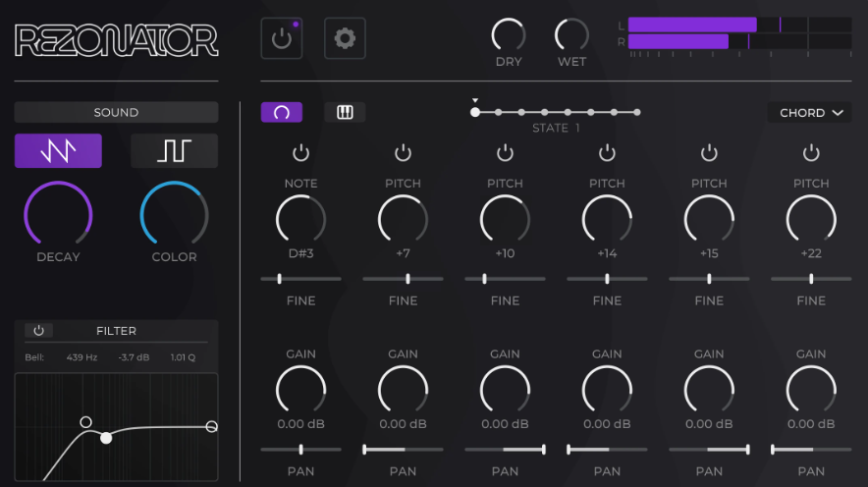Screen dimensions: 868x487
Task: Click the PITCH knob showing +15
Action: tap(709, 219)
